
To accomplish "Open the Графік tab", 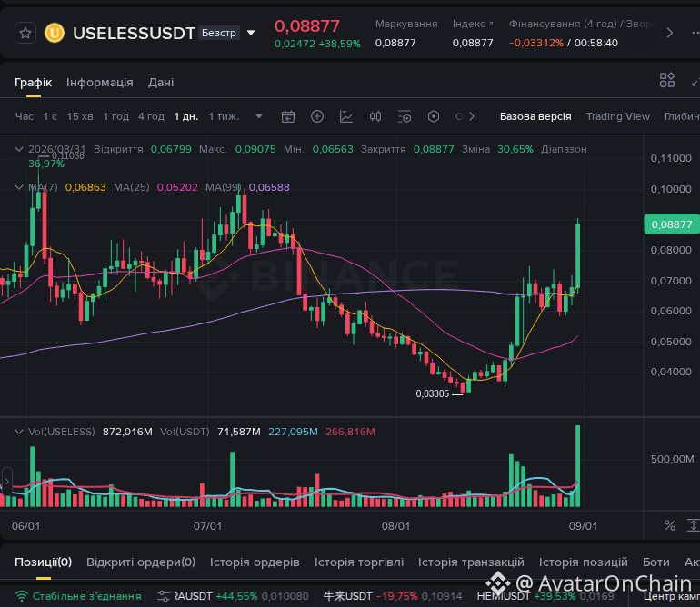I will [x=33, y=83].
